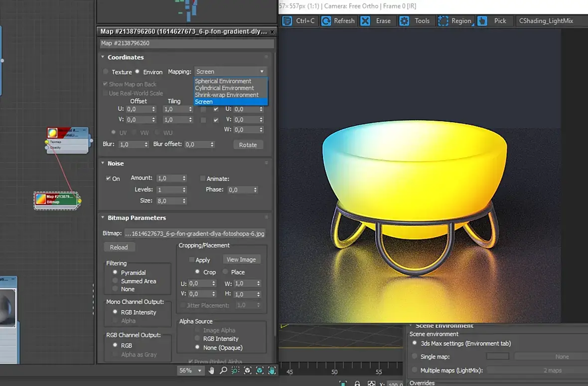Click the View Image button

pos(241,260)
